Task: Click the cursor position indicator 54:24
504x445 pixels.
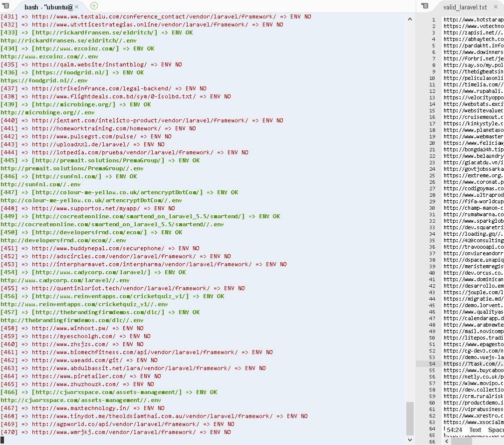Action: [x=455, y=430]
